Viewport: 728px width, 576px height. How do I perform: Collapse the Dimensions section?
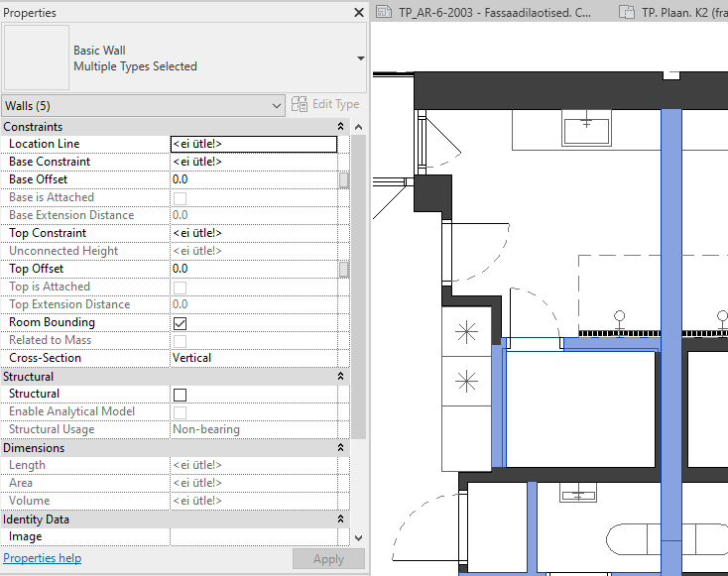pyautogui.click(x=341, y=448)
